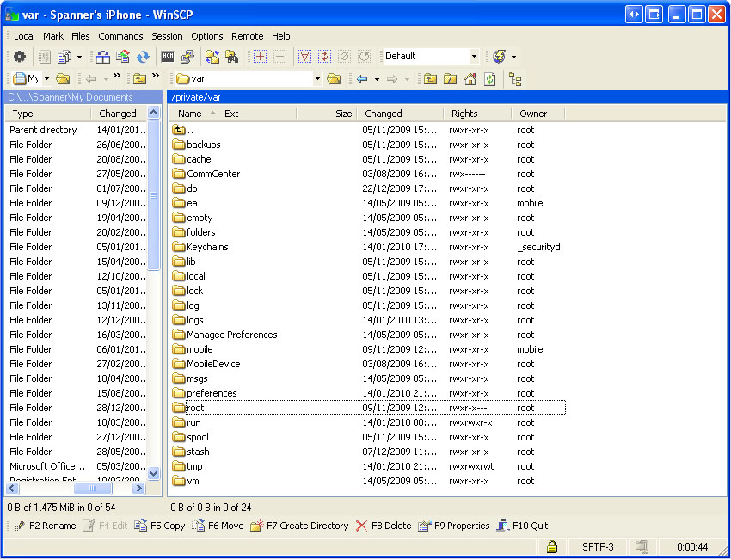The height and width of the screenshot is (560, 731).
Task: Select the MobileDevice folder
Action: [x=213, y=364]
